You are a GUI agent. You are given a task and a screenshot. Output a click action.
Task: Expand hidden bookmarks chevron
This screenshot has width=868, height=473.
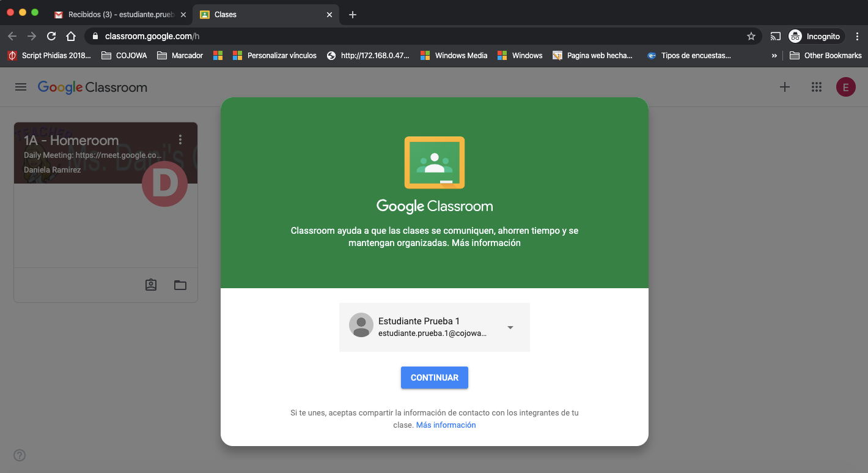coord(774,55)
